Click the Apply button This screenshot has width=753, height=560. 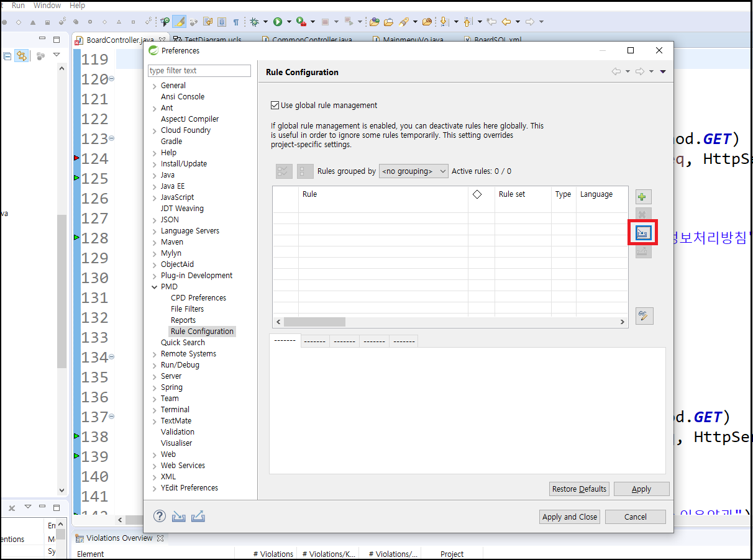[641, 489]
